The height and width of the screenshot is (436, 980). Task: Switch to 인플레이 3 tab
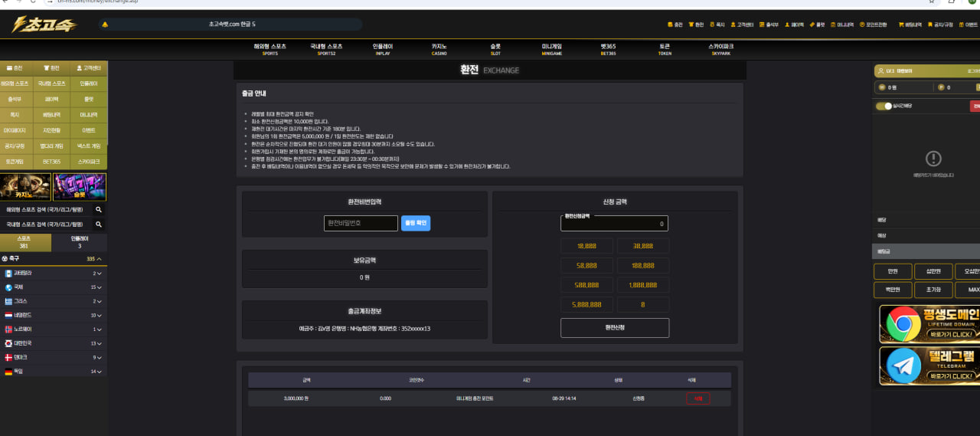[80, 243]
